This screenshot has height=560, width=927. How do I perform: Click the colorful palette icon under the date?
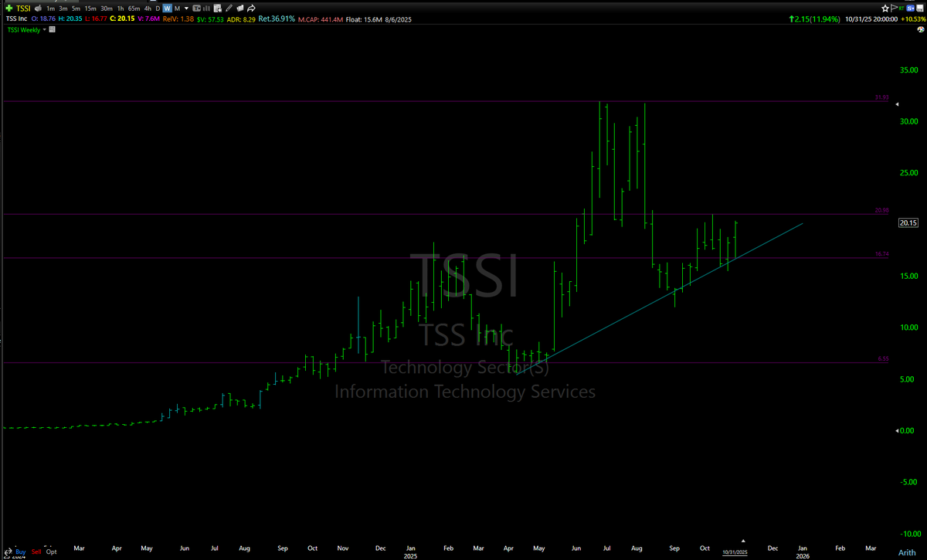(921, 29)
